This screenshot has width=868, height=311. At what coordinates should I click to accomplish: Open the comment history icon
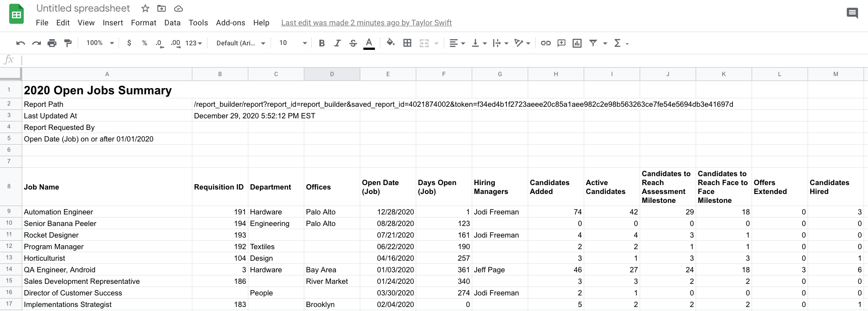tap(852, 13)
